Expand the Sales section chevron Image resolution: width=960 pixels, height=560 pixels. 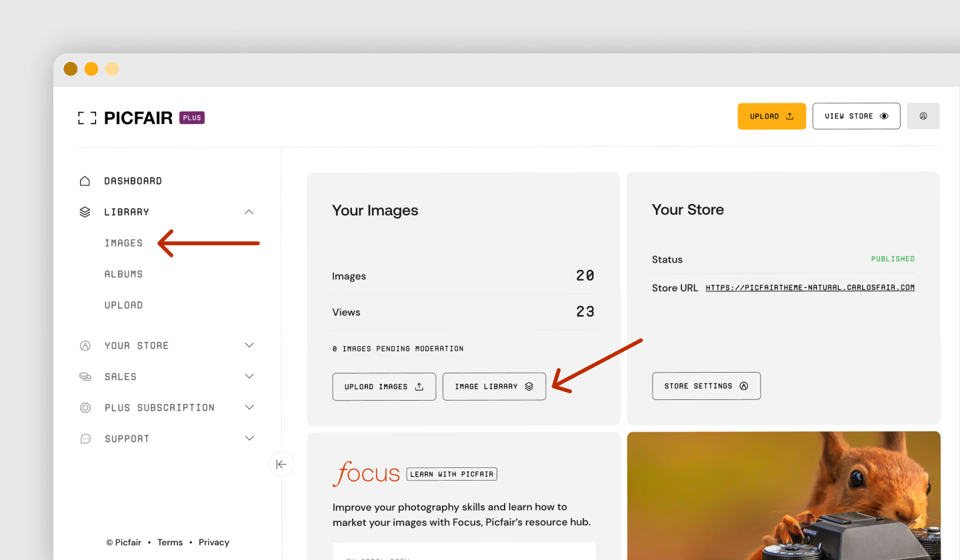(249, 377)
